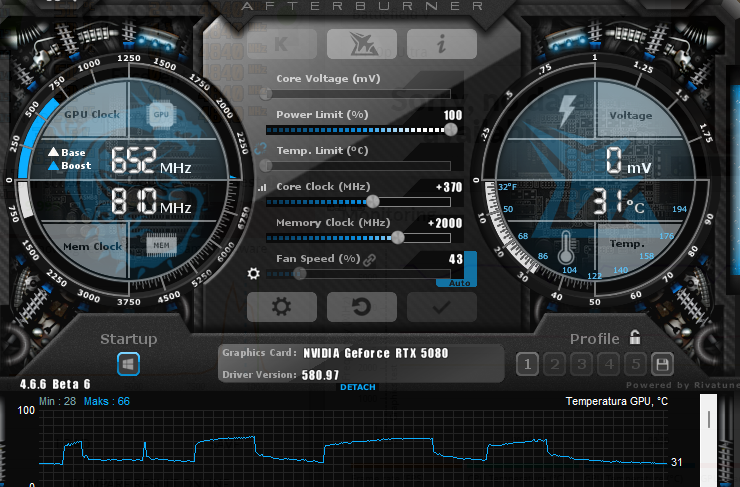Viewport: 740px width, 487px height.
Task: Open the Core Clock curve editor bars icon
Action: pyautogui.click(x=262, y=187)
